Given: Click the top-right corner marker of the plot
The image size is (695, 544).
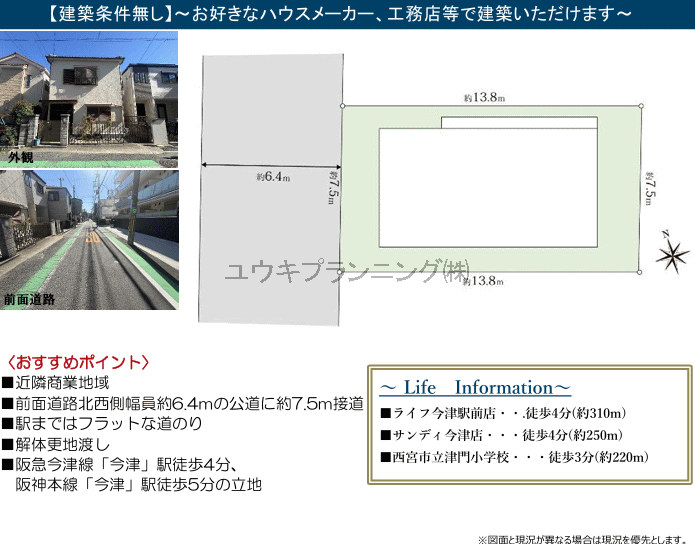Looking at the screenshot, I should point(640,105).
